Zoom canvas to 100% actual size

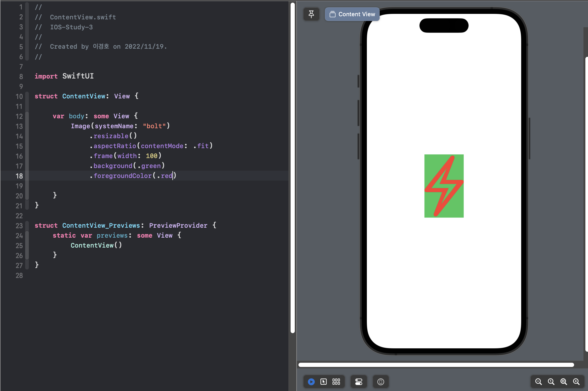click(x=551, y=382)
